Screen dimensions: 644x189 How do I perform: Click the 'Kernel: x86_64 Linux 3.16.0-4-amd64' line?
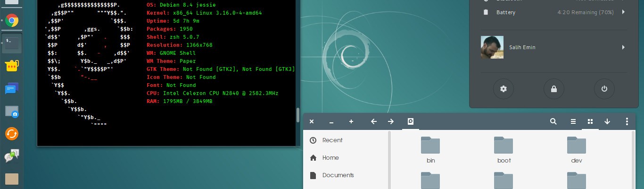(x=204, y=13)
